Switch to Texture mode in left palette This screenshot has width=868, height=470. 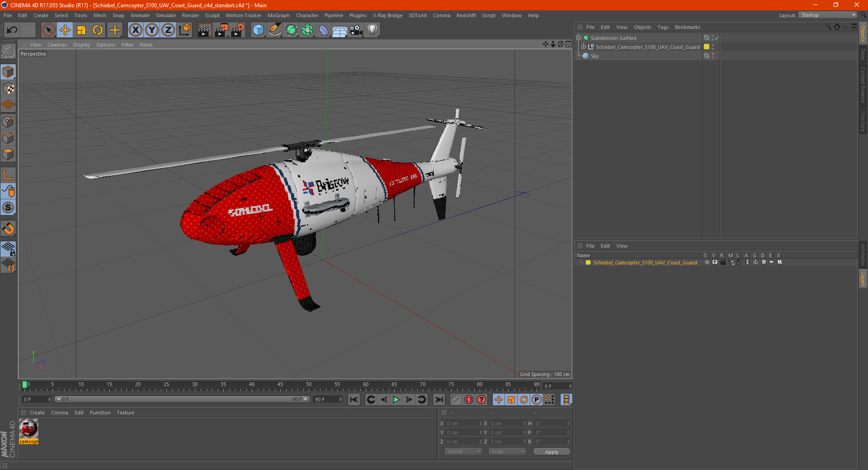[9, 89]
